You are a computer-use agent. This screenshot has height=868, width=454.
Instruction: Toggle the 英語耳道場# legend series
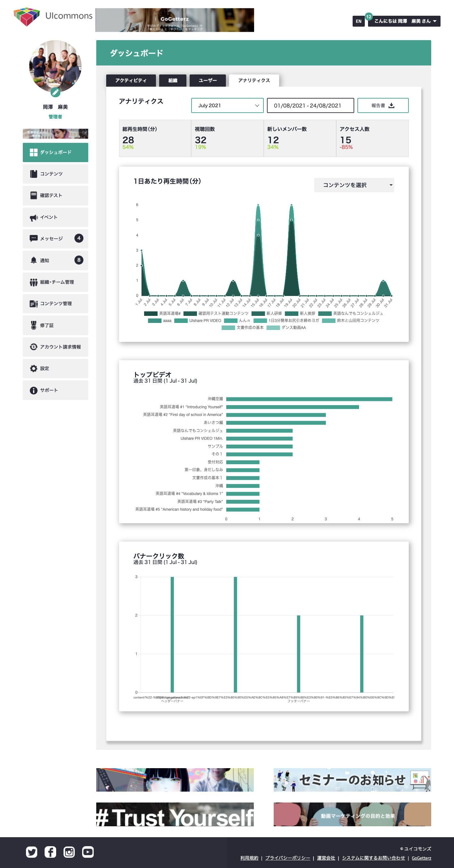tap(162, 313)
